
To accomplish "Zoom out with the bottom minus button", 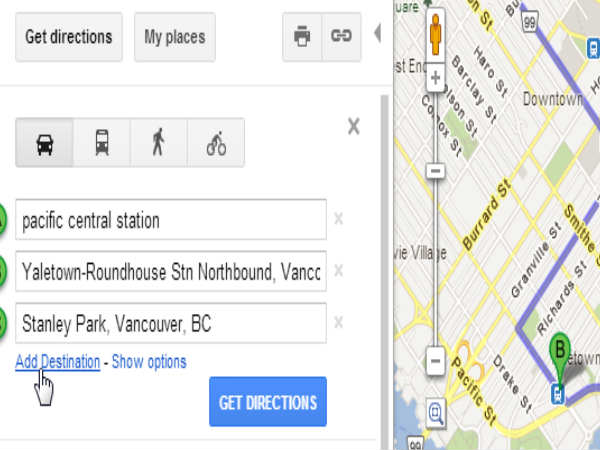I will coord(435,361).
